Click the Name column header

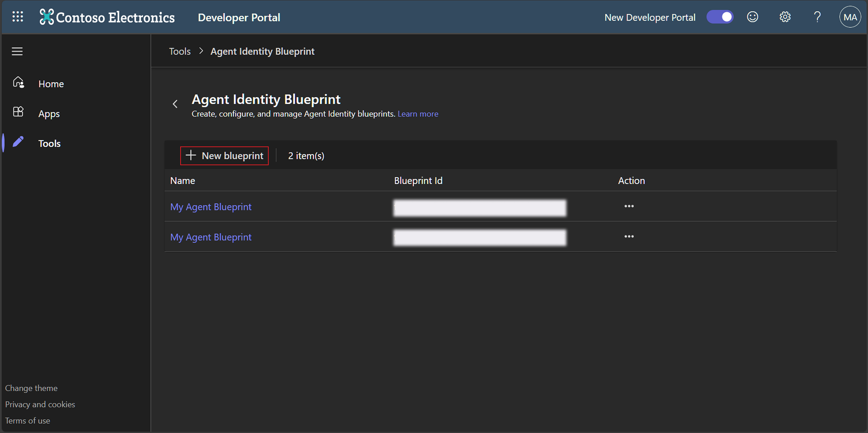point(182,181)
